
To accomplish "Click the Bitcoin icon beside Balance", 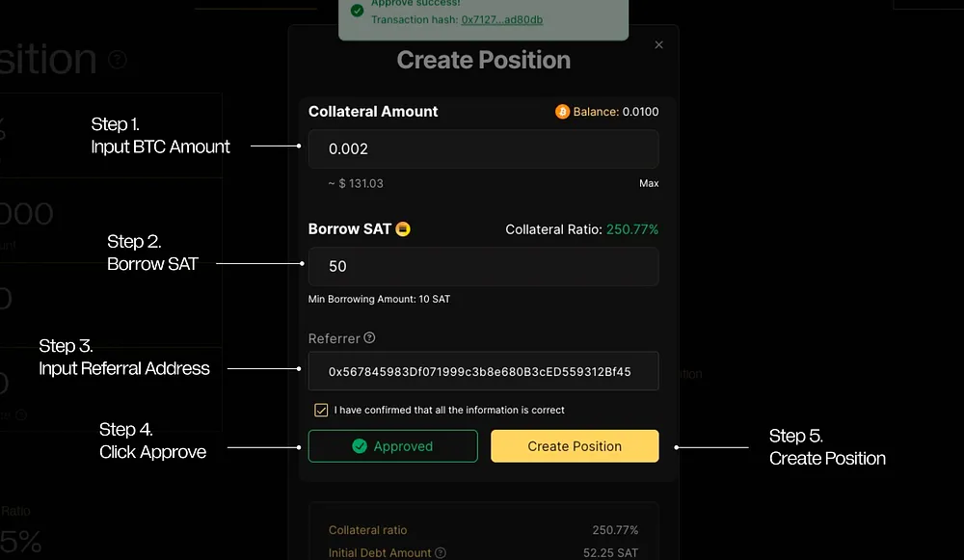I will [x=563, y=112].
